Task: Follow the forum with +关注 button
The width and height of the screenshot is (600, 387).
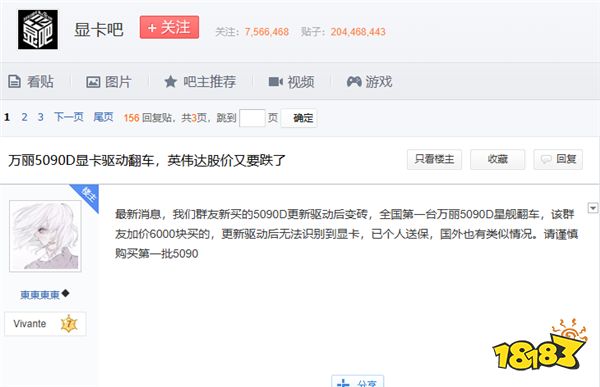Action: [x=169, y=27]
